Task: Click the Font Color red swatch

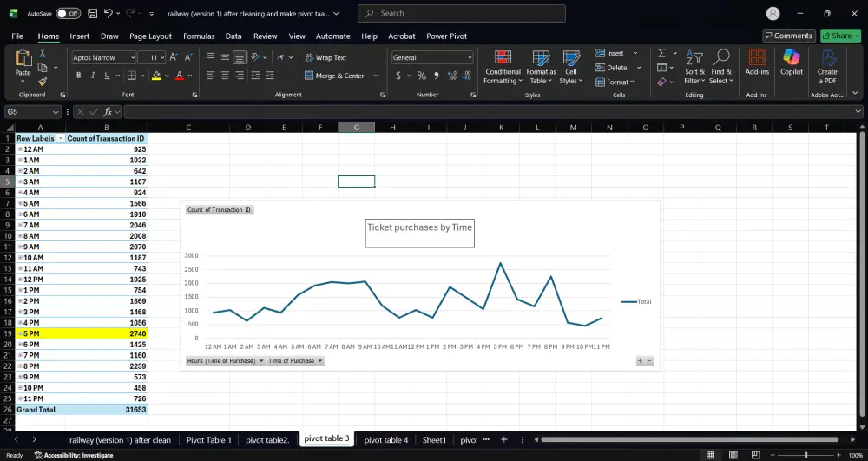Action: tap(180, 76)
